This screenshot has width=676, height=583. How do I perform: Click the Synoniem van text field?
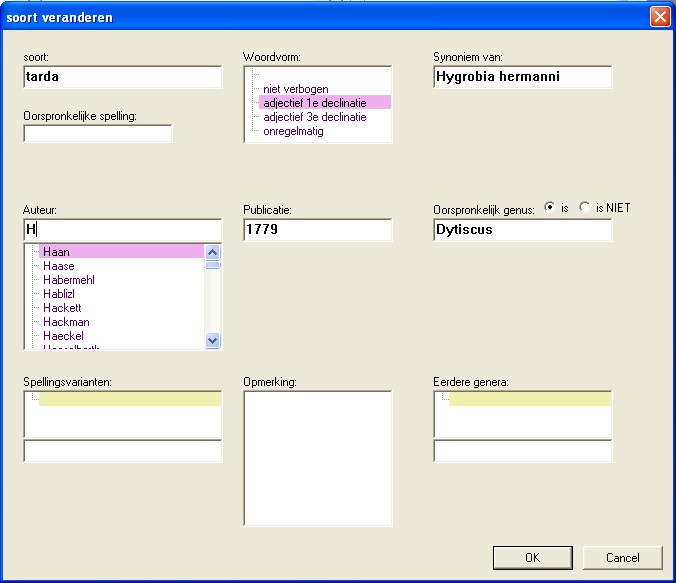coord(522,77)
